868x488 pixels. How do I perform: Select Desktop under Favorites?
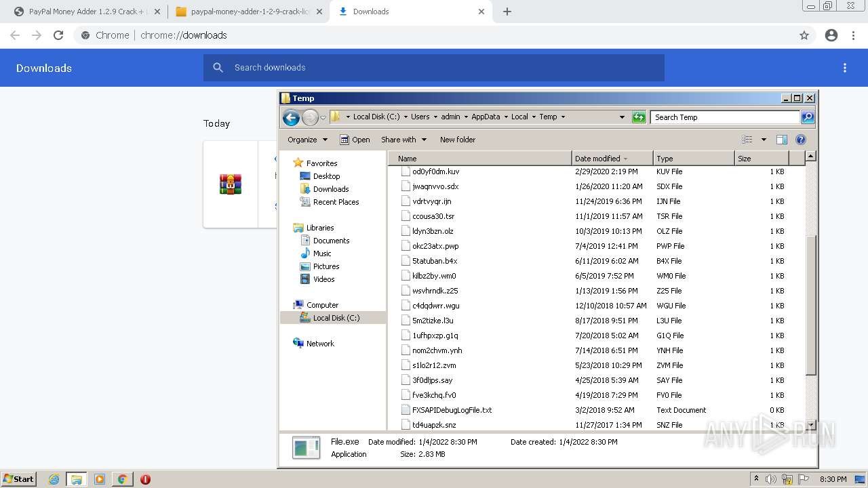326,176
